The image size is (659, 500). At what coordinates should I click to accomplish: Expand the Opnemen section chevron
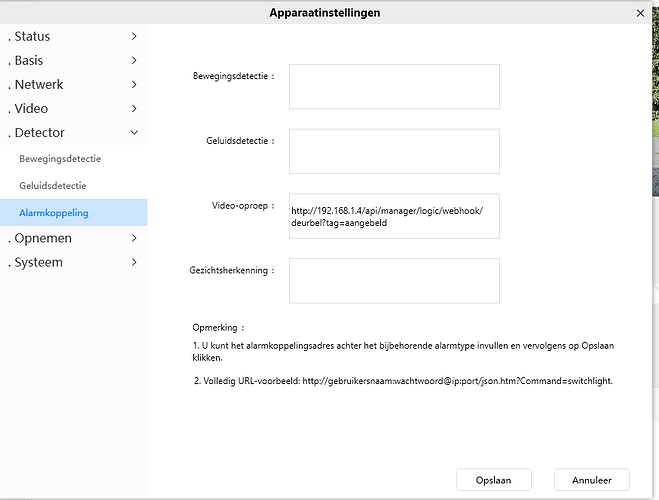click(x=134, y=239)
